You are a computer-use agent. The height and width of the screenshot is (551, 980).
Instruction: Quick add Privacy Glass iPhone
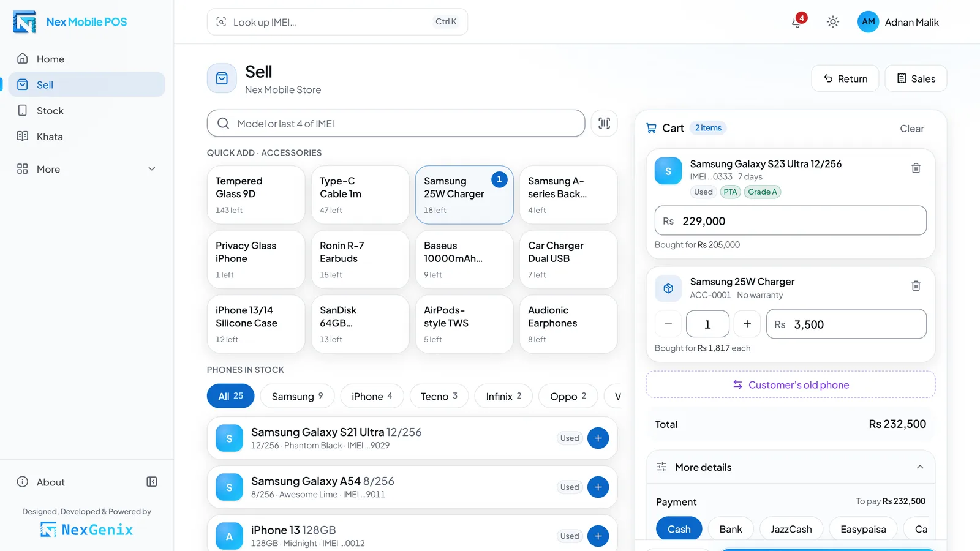[x=256, y=260]
